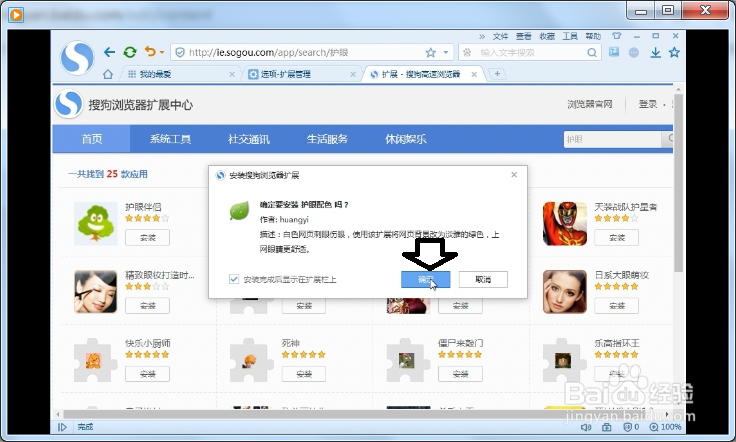The width and height of the screenshot is (736, 442).
Task: Open the 浏览器官网 link
Action: point(590,104)
